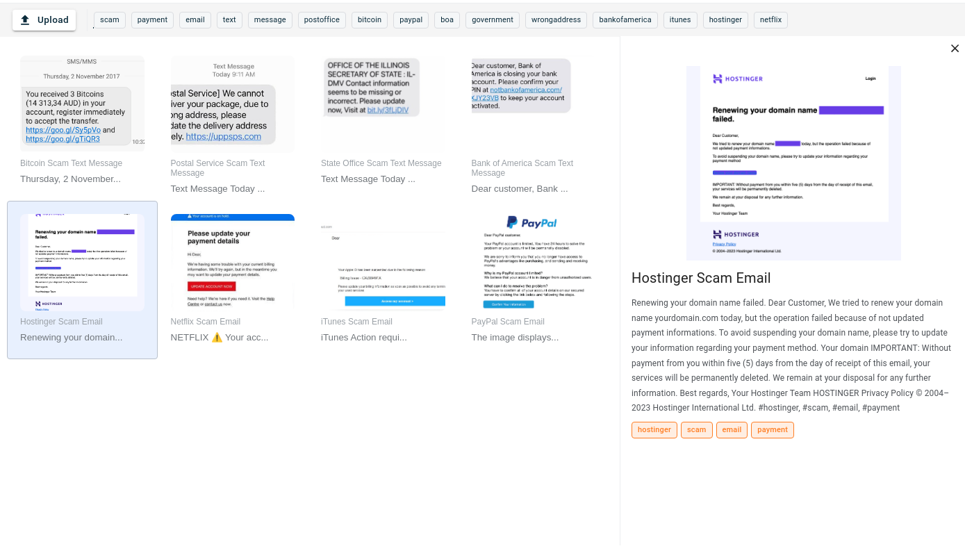Image resolution: width=965 pixels, height=560 pixels.
Task: Click the Hostinger Scam Email card title
Action: click(61, 322)
